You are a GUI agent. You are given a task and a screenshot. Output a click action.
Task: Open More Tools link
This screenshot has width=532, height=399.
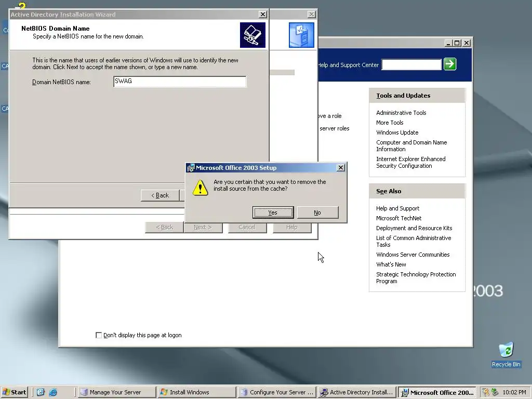(390, 123)
